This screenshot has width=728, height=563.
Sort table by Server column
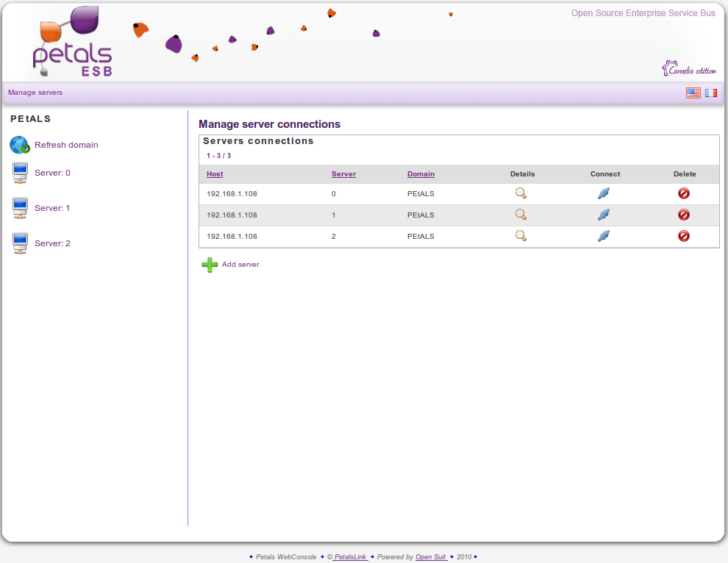[343, 174]
